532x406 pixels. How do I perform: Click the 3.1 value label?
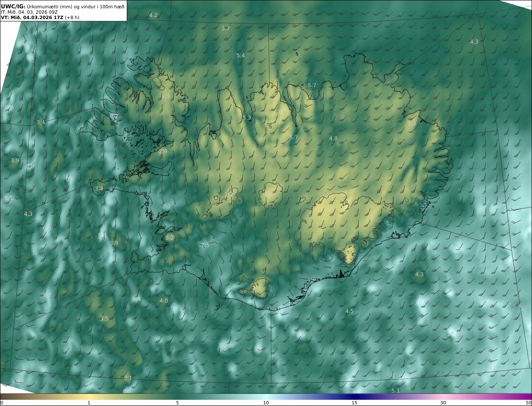(128, 378)
